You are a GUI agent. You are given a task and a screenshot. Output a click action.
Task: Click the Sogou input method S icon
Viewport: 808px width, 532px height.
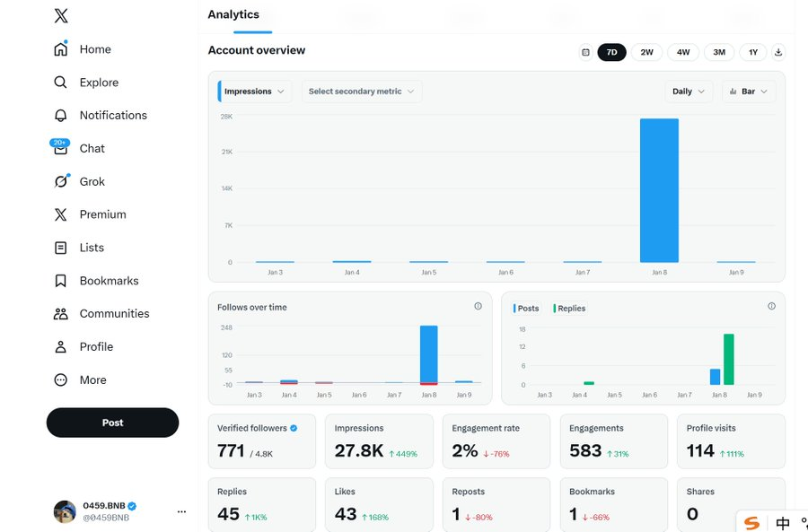[752, 523]
